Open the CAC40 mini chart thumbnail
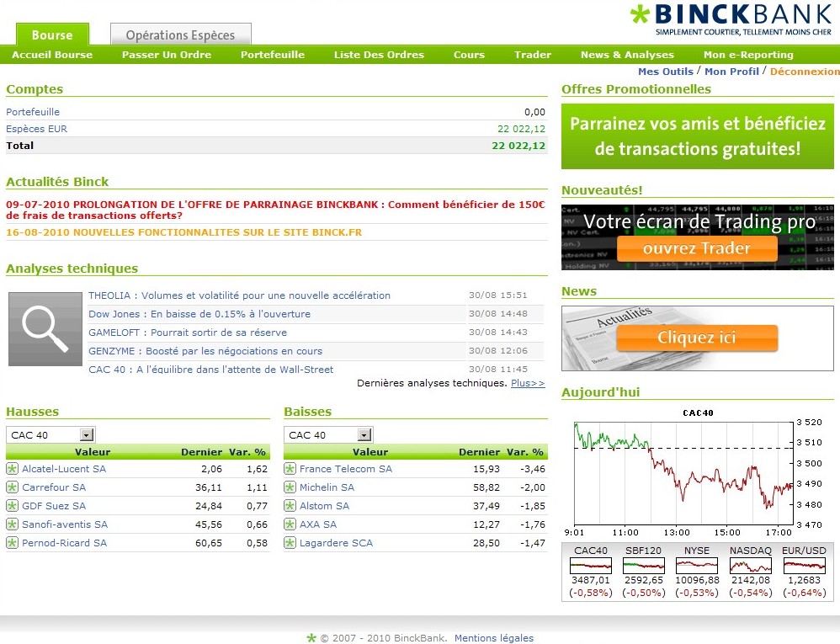840x644 pixels. (x=591, y=566)
